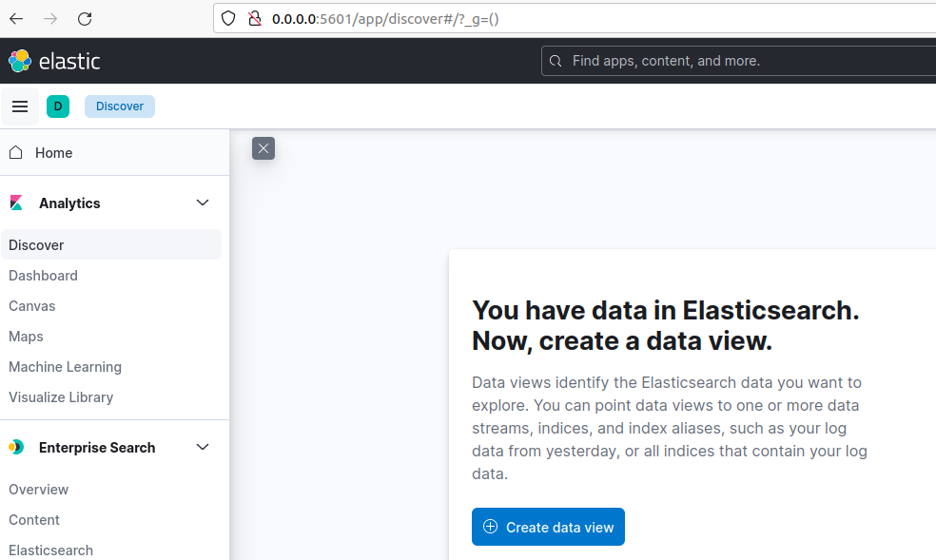Click the Kibana Analytics logo icon

pos(16,203)
